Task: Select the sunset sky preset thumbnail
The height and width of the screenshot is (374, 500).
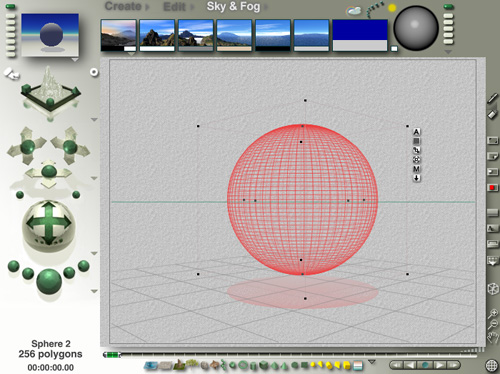Action: tap(119, 35)
